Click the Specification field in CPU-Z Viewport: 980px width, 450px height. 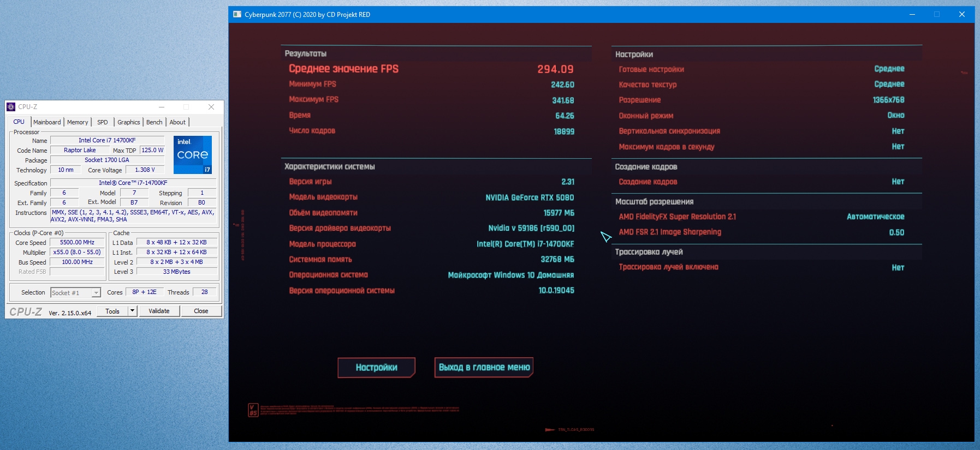tap(133, 183)
